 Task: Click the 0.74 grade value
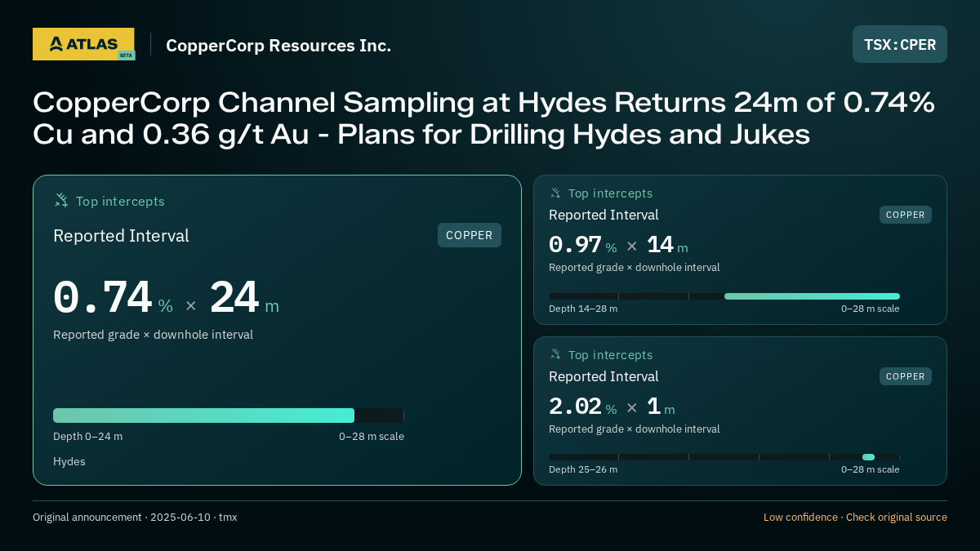(x=102, y=298)
